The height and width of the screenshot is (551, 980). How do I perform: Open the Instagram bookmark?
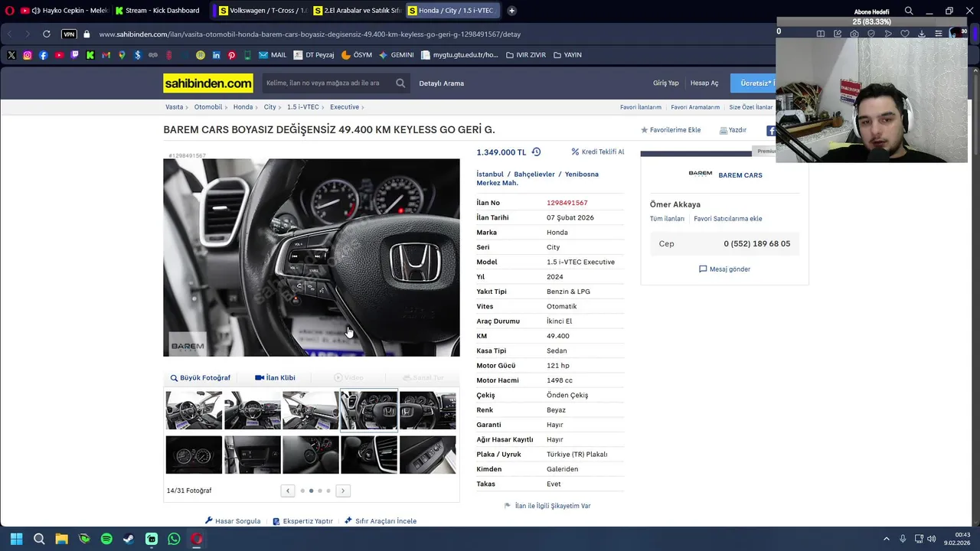28,55
